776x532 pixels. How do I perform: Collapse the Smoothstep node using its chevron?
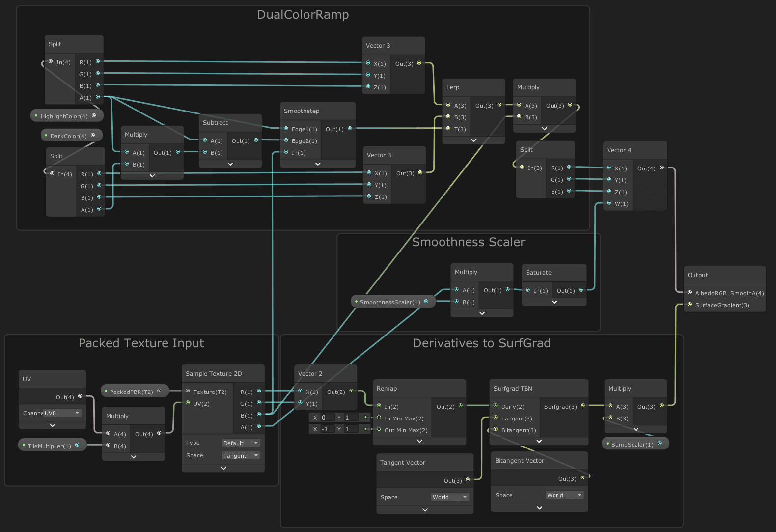[x=318, y=164]
